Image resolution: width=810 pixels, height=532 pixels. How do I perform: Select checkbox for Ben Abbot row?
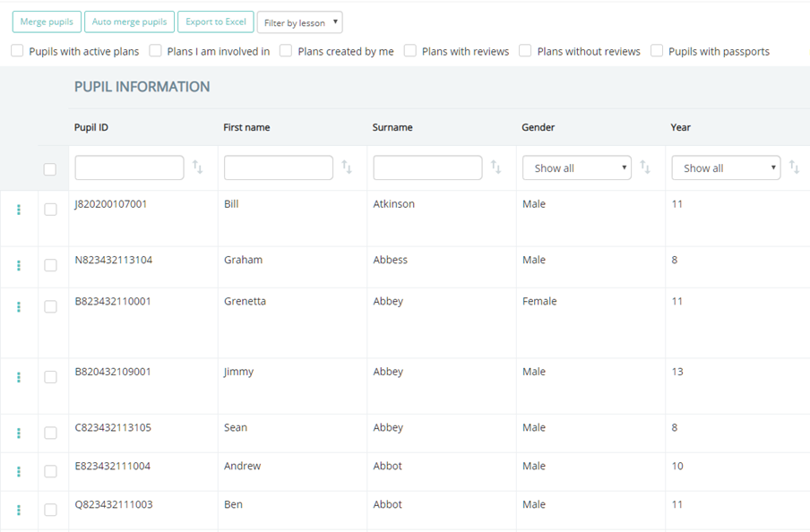[x=50, y=511]
